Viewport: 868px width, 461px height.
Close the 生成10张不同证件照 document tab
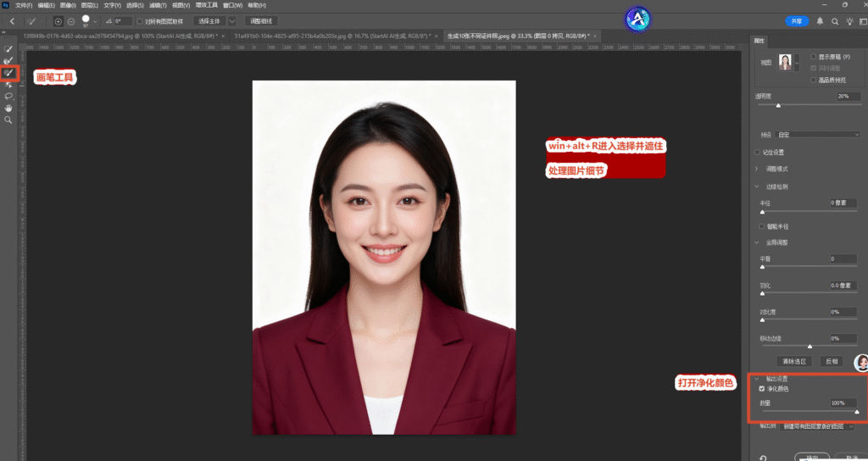point(595,36)
